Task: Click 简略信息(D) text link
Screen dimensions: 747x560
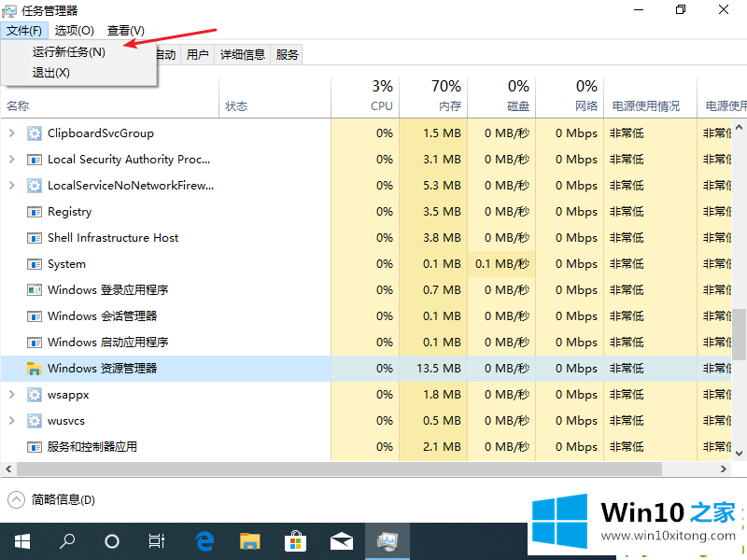Action: click(x=63, y=500)
